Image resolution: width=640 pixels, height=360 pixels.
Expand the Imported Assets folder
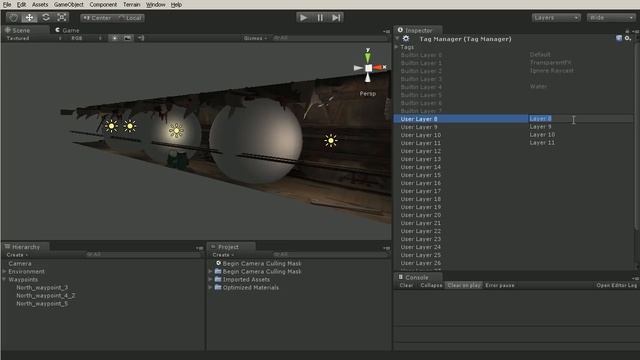[x=210, y=280]
